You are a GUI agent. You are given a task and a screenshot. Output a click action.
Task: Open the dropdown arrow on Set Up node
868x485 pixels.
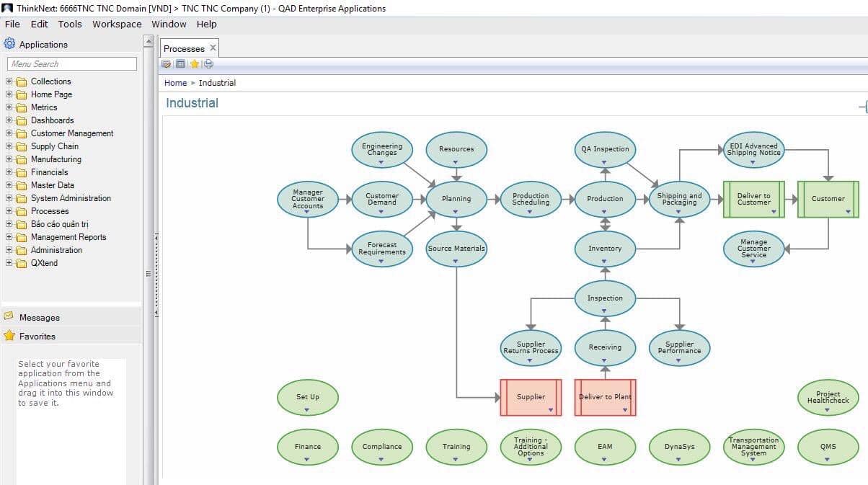pos(307,410)
